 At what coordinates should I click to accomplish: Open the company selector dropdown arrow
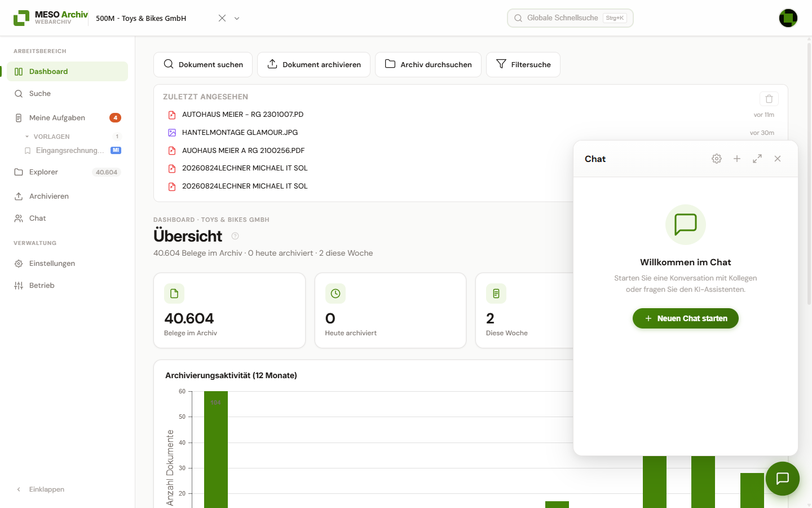coord(237,18)
